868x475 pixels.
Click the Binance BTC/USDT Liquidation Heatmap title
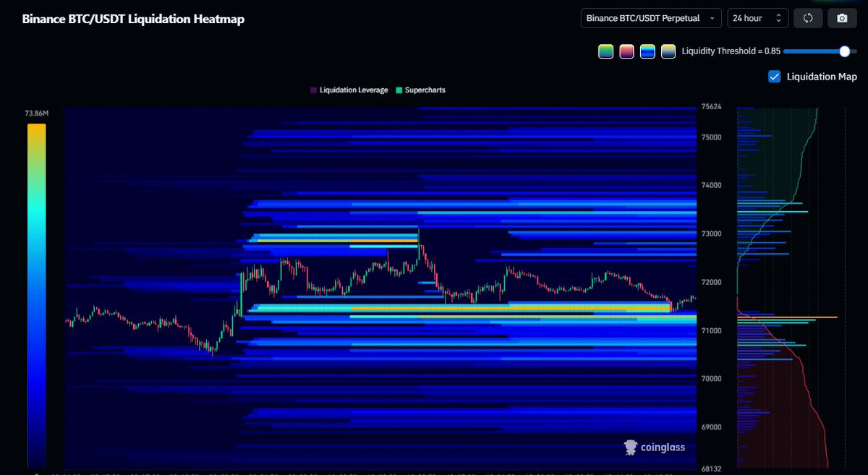(x=133, y=20)
